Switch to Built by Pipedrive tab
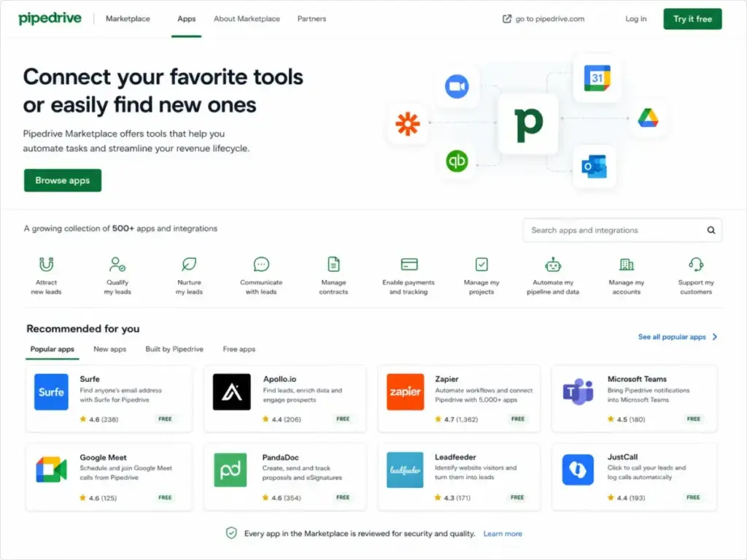 pos(174,349)
